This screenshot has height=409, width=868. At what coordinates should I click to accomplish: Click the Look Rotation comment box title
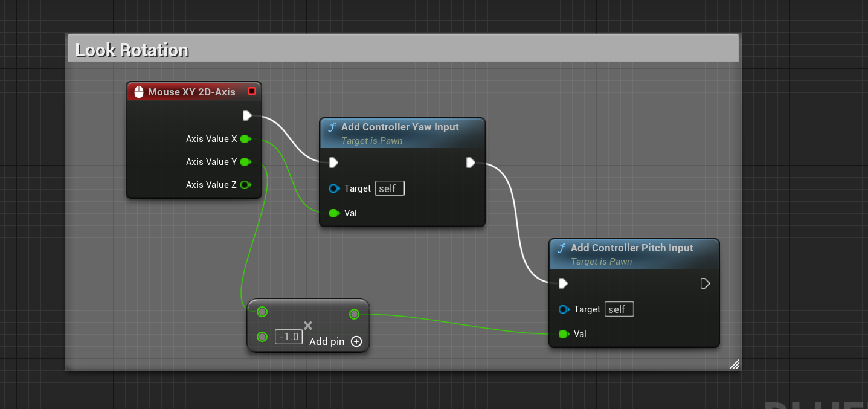click(x=132, y=50)
